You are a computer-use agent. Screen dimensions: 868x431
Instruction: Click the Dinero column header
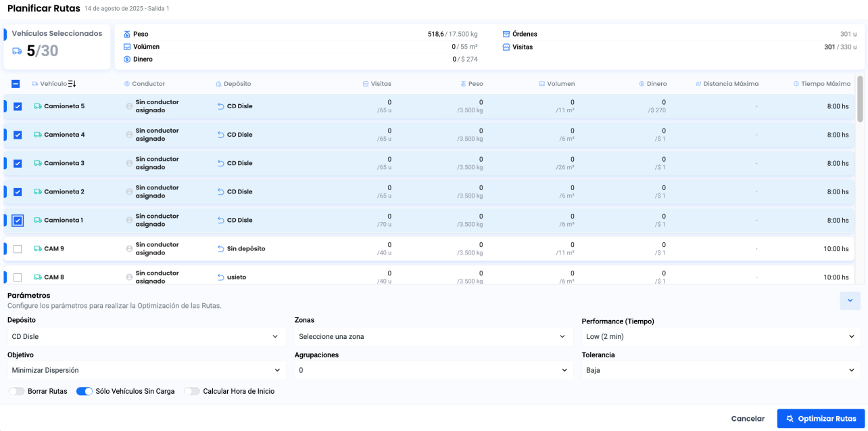click(652, 84)
